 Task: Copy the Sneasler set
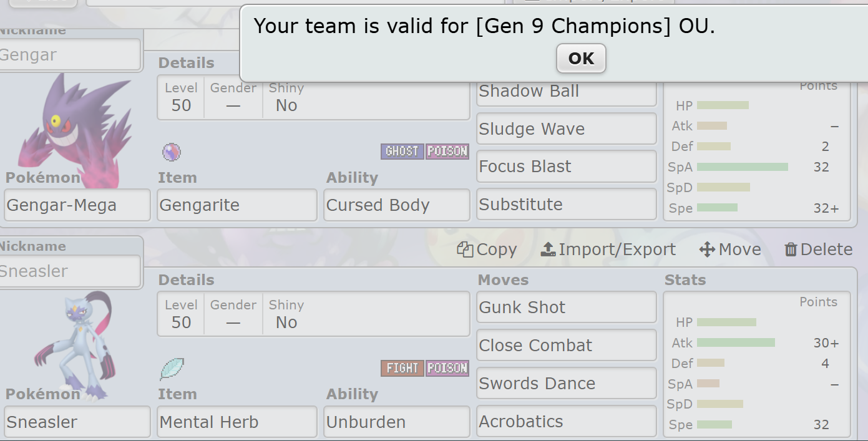coord(487,250)
